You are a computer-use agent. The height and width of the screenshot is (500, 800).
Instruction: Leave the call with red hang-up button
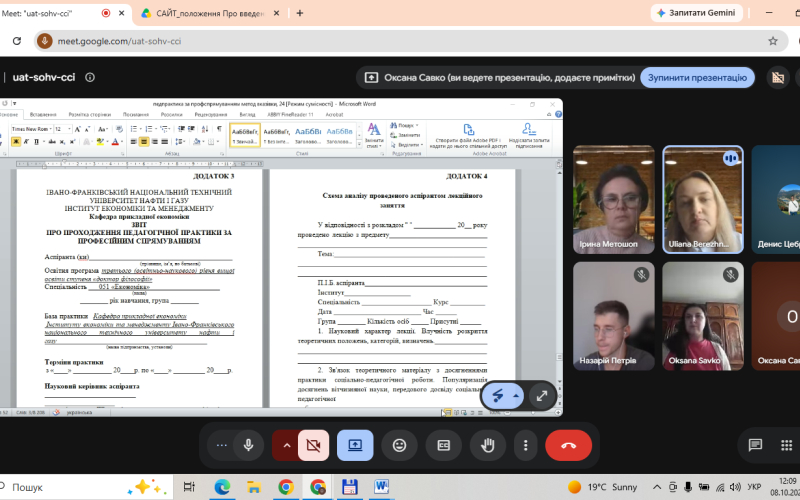coord(568,445)
